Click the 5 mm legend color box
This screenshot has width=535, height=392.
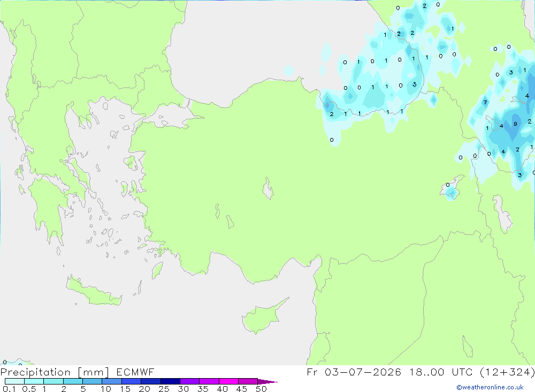(93, 381)
